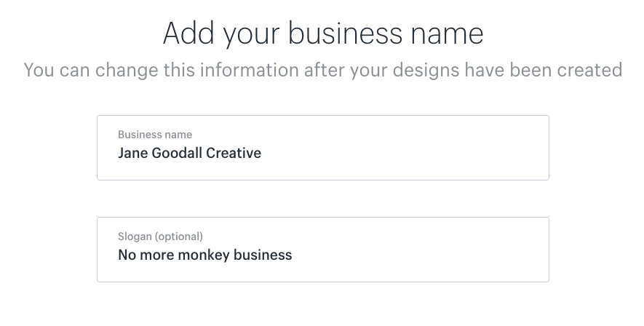Image resolution: width=644 pixels, height=326 pixels.
Task: Click the word "No" in the slogan
Action: [127, 255]
